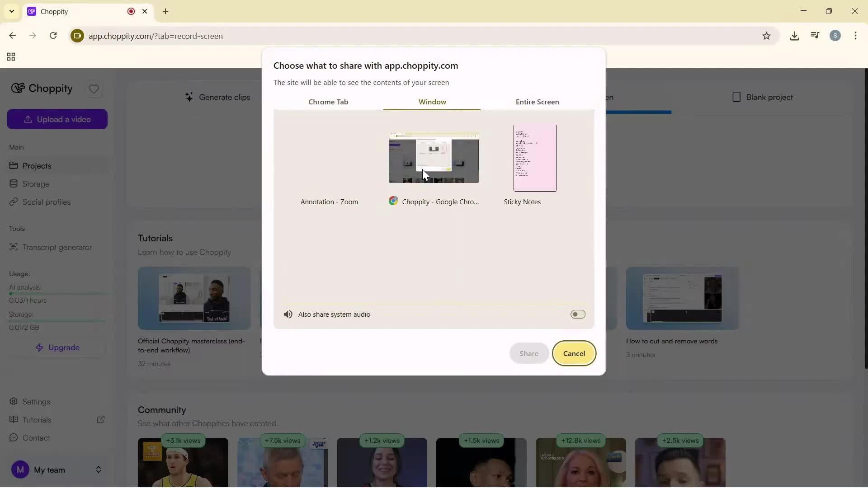
Task: Open Choppity Settings via the gear icon
Action: [x=14, y=401]
